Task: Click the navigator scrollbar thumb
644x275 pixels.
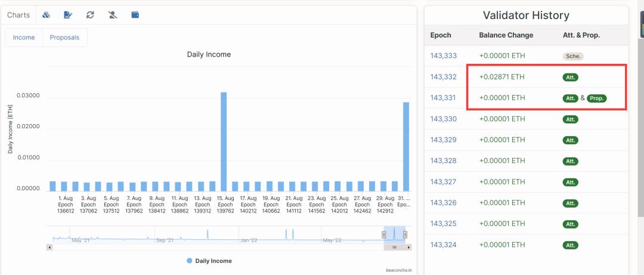Action: 394,247
